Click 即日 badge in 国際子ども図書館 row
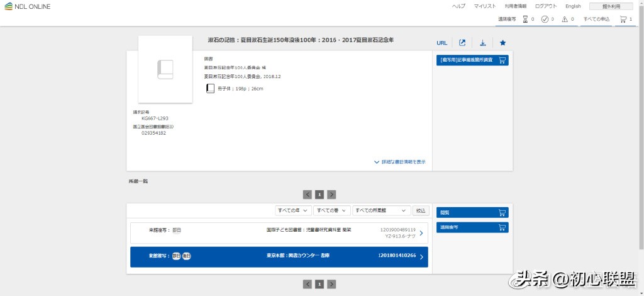 177,231
